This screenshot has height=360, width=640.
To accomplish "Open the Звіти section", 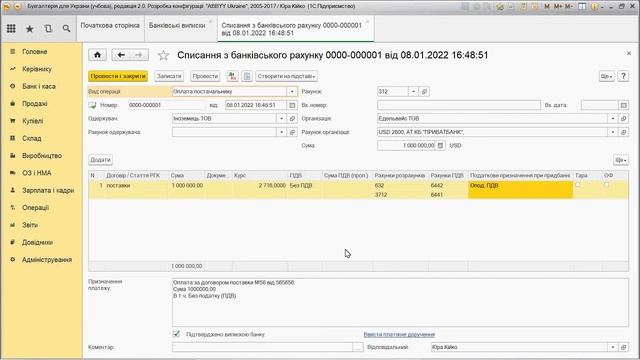I will 30,225.
